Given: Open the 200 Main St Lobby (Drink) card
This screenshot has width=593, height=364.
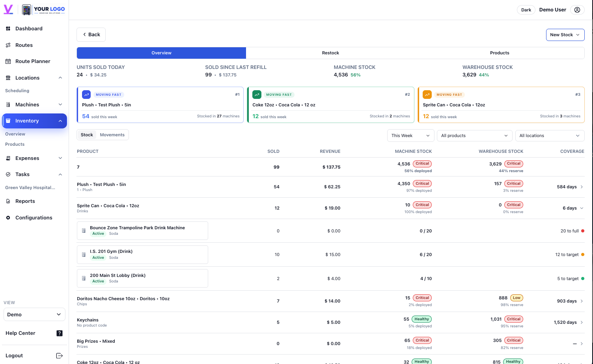Looking at the screenshot, I should pyautogui.click(x=142, y=278).
